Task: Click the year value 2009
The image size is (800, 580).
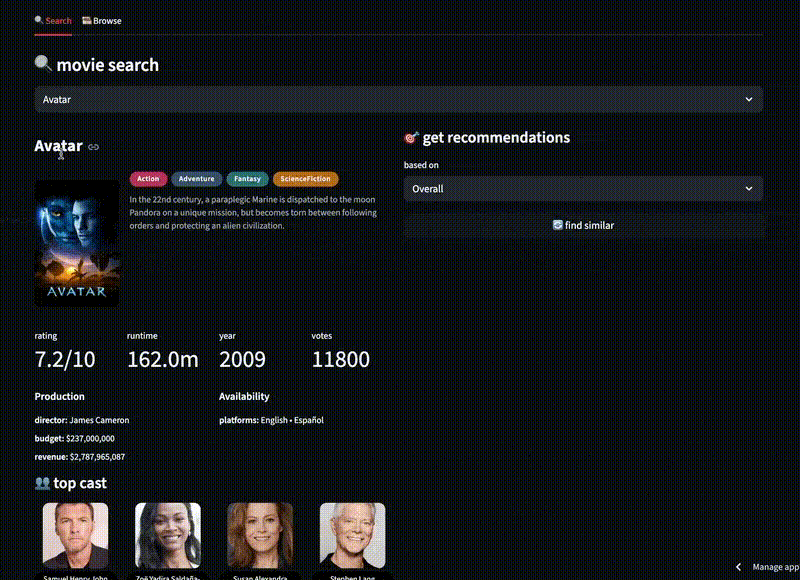Action: pyautogui.click(x=242, y=360)
